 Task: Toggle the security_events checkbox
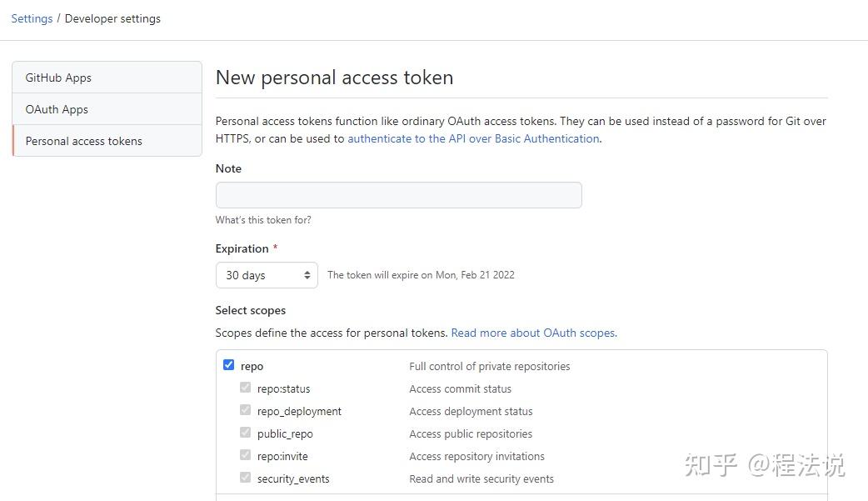[x=245, y=477]
